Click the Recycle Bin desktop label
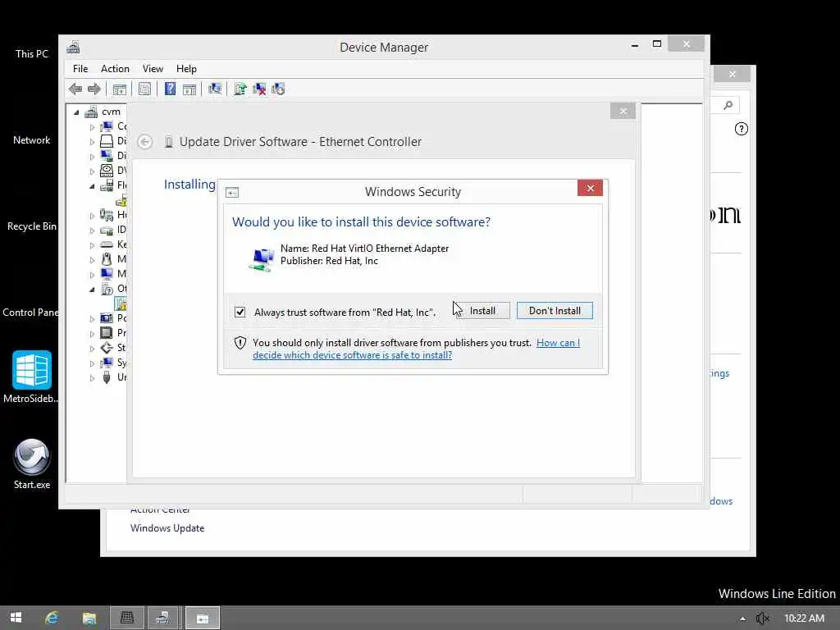Image resolution: width=840 pixels, height=630 pixels. coord(32,226)
